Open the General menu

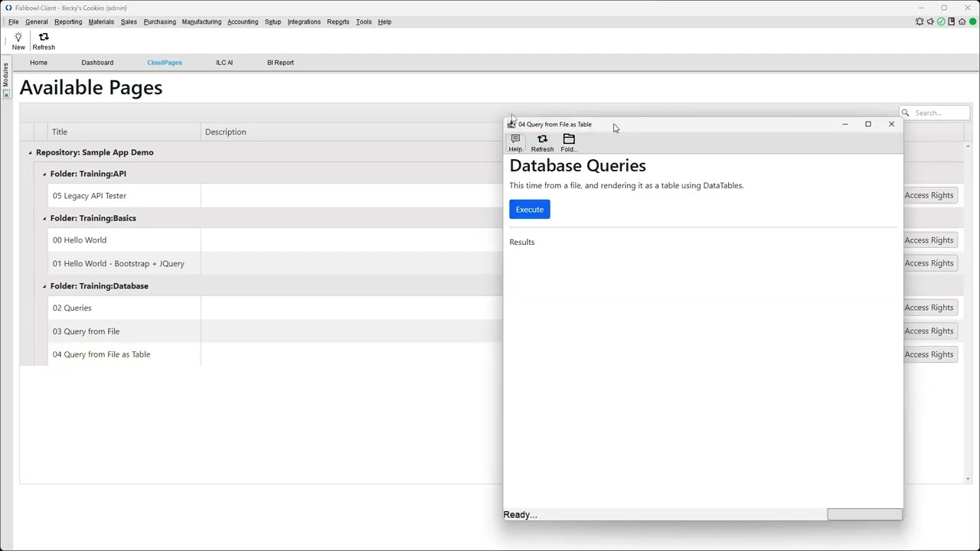pos(37,21)
